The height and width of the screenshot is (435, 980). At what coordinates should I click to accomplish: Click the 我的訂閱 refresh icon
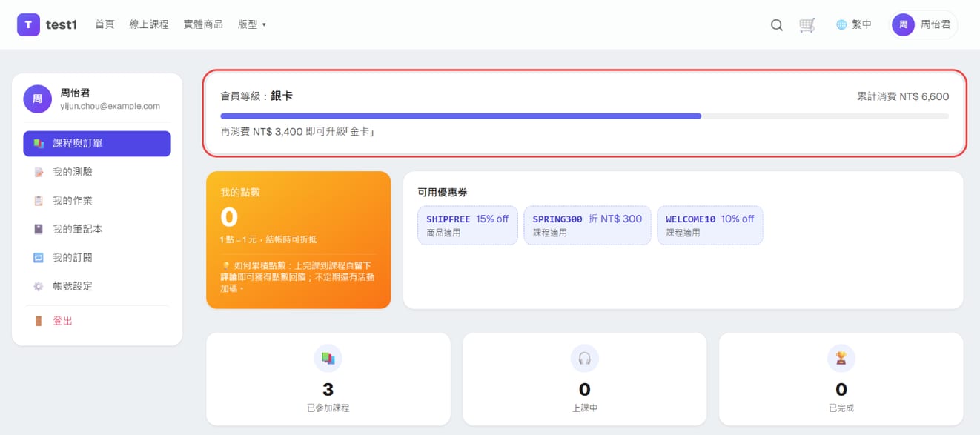39,258
